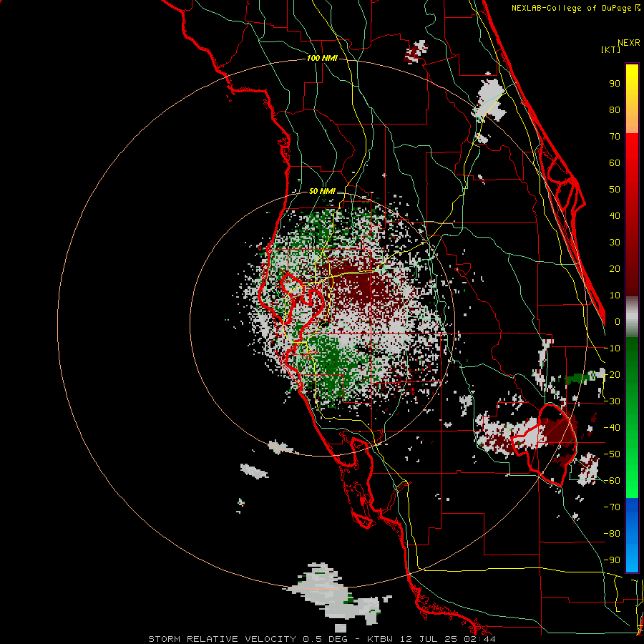
Task: Click the 30 value on the velocity scale
Action: click(x=615, y=243)
